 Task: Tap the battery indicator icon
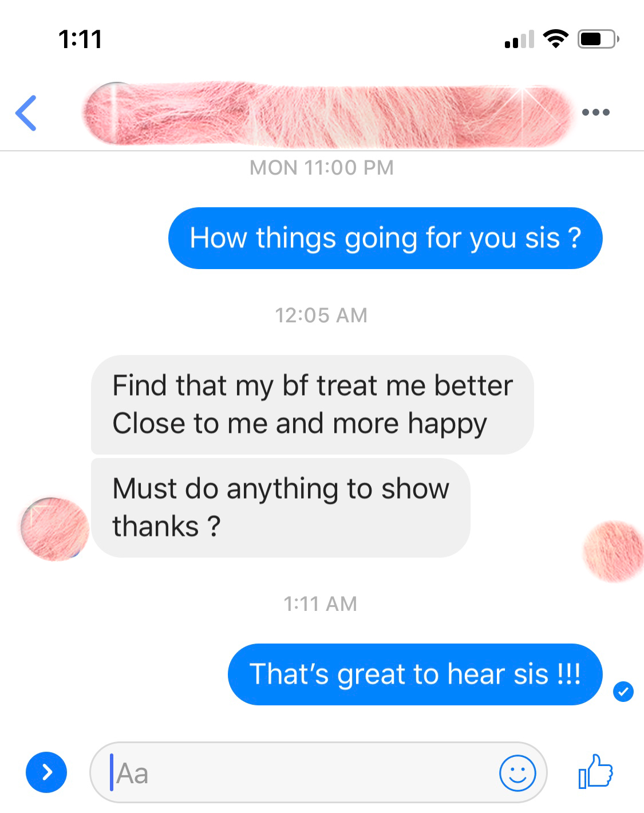coord(598,39)
